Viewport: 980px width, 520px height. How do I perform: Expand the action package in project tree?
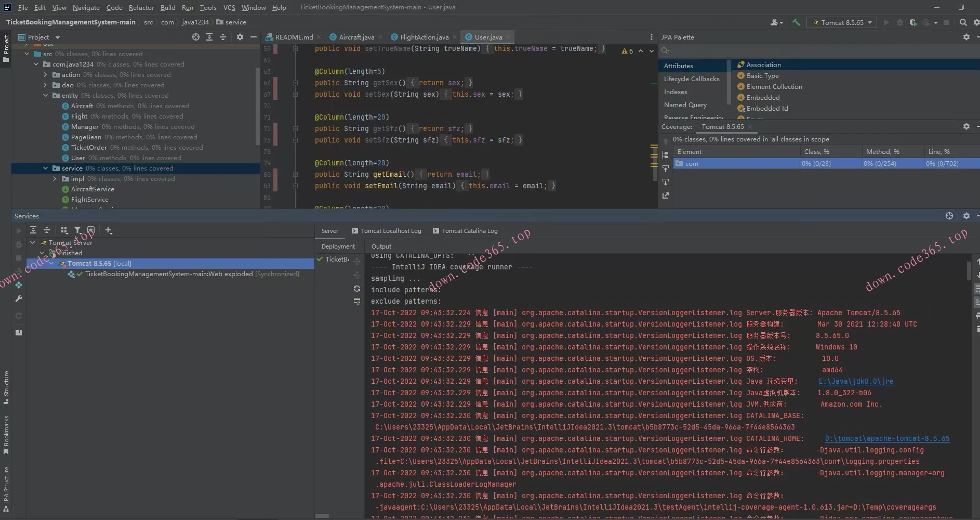[46, 74]
